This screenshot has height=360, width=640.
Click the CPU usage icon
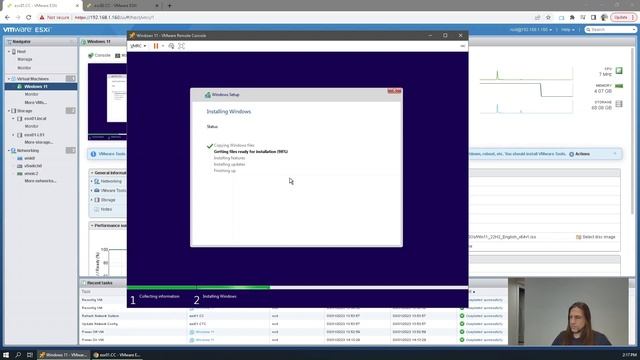tap(619, 71)
